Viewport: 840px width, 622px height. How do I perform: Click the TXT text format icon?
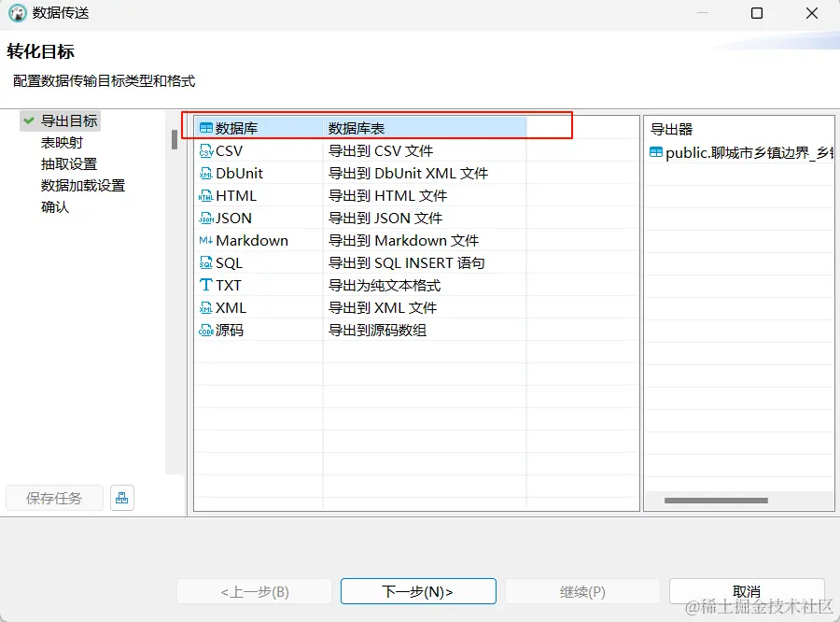point(205,285)
